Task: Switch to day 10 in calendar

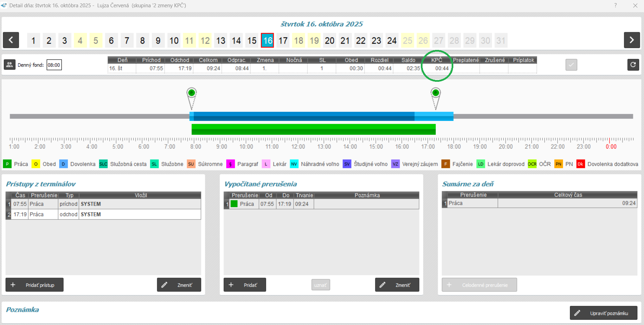Action: point(174,41)
